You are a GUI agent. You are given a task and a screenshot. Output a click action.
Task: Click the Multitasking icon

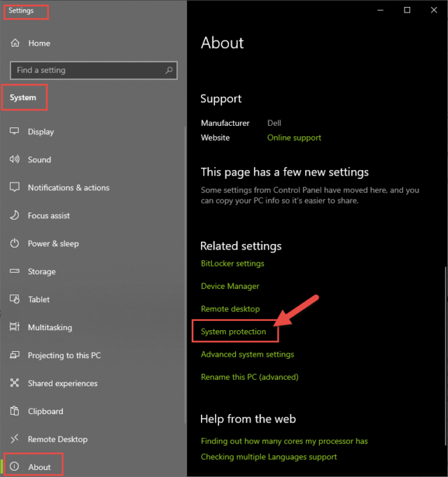pyautogui.click(x=14, y=327)
